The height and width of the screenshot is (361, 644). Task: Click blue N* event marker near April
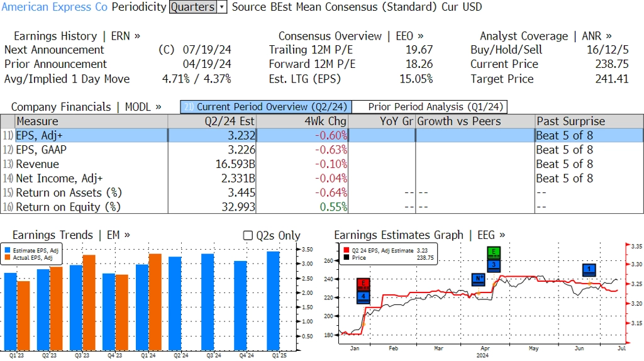479,279
